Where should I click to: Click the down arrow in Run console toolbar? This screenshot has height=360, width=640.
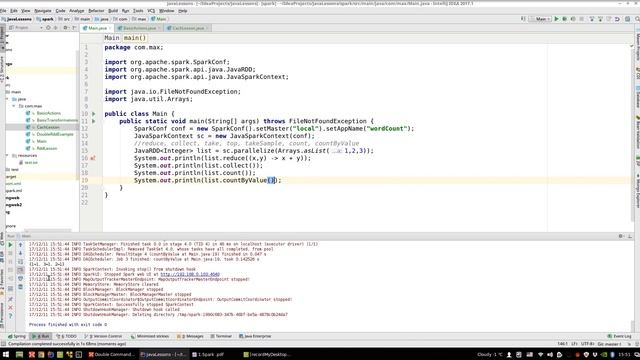[x=20, y=253]
